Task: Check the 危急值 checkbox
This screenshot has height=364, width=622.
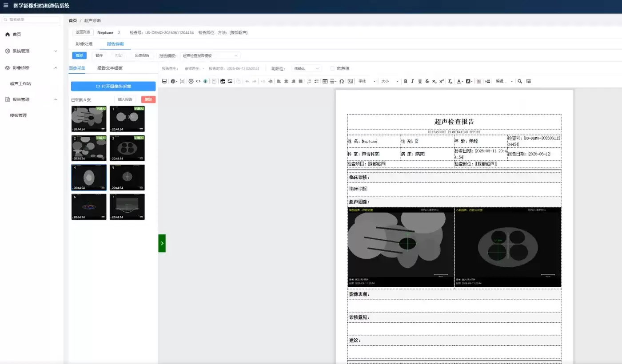Action: coord(332,68)
